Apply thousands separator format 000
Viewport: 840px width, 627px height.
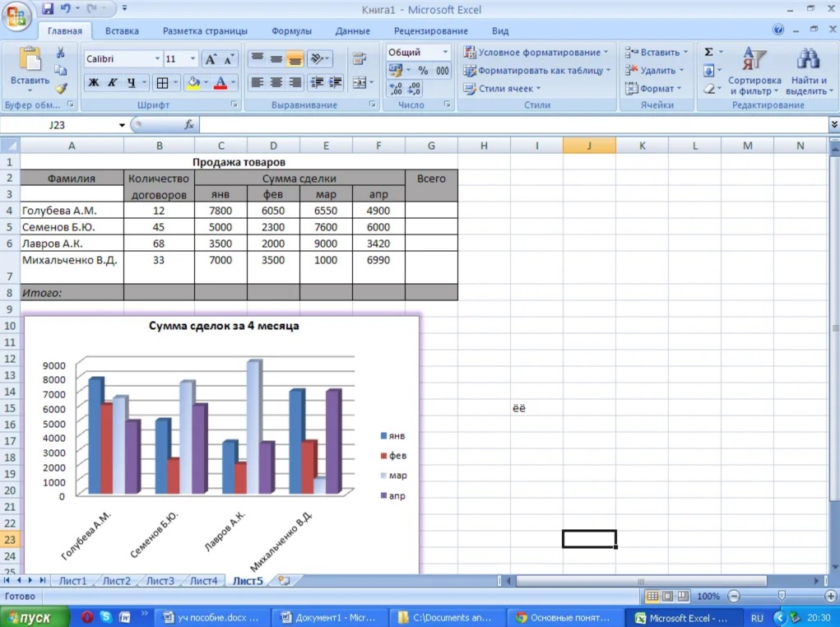pyautogui.click(x=442, y=71)
